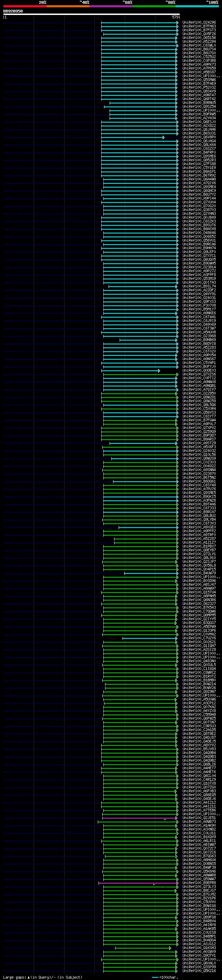The width and height of the screenshot is (222, 980).
Task: Click the orange ~40% identity legend segment
Action: [x=68, y=6]
